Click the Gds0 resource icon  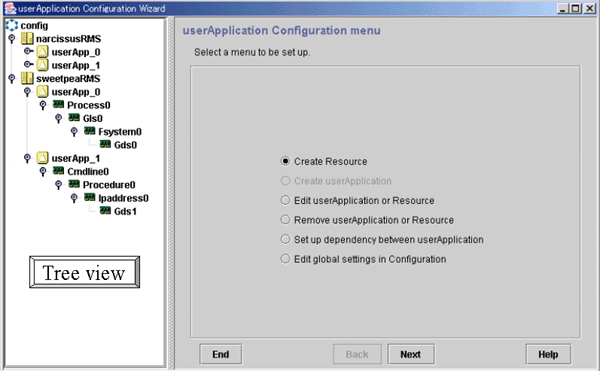click(x=105, y=144)
